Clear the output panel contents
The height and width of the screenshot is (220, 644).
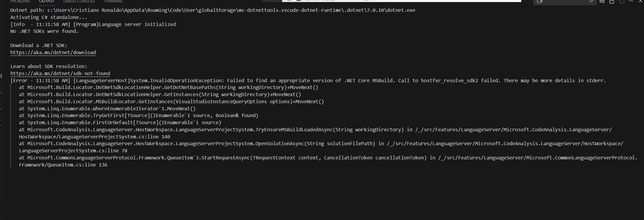point(602,1)
